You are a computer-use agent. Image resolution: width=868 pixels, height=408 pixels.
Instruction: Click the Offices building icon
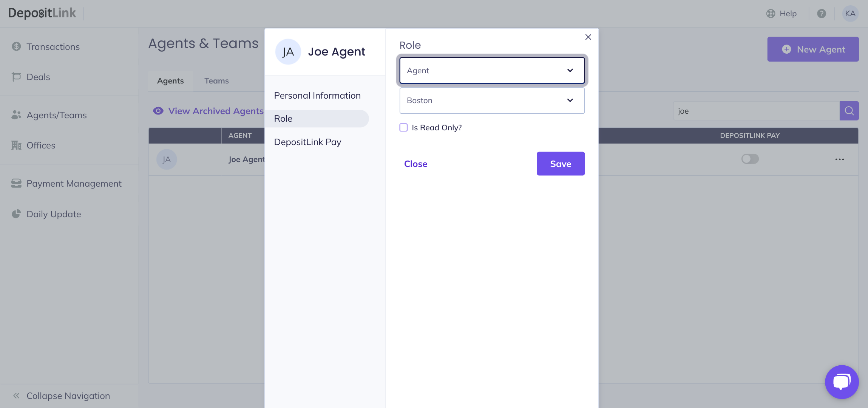point(16,145)
